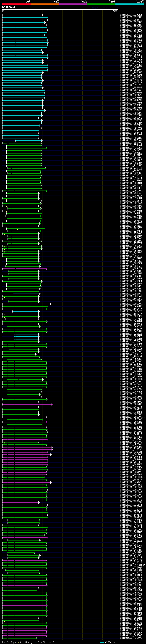Select hit UniRef100_Q2HUK6
This screenshot has width=146, height=644.
[x=131, y=15]
